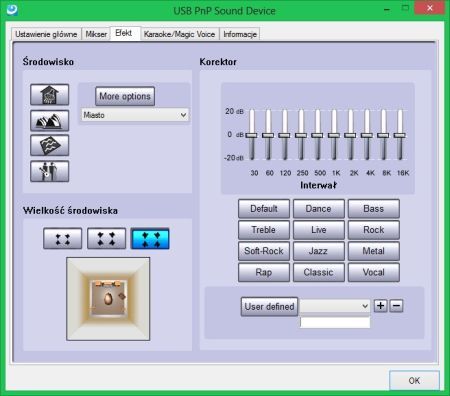
Task: Remove a user-defined preset with minus button
Action: point(396,305)
